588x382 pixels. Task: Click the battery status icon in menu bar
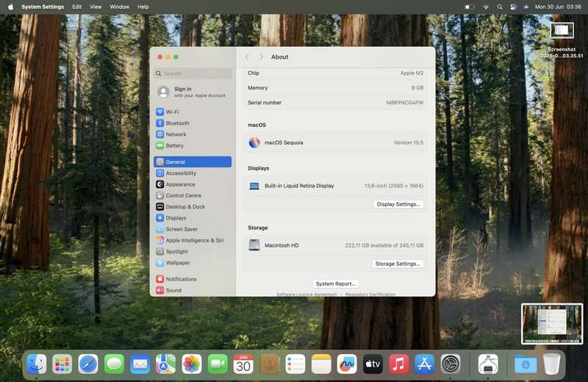click(470, 7)
